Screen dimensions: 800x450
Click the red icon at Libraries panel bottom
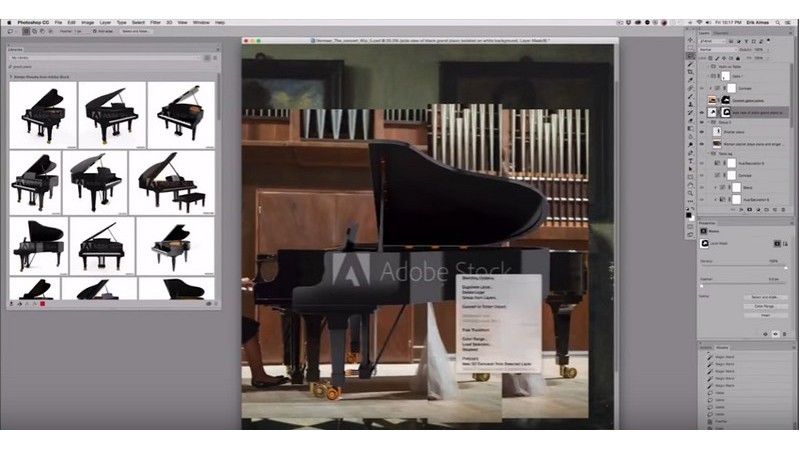pyautogui.click(x=42, y=304)
